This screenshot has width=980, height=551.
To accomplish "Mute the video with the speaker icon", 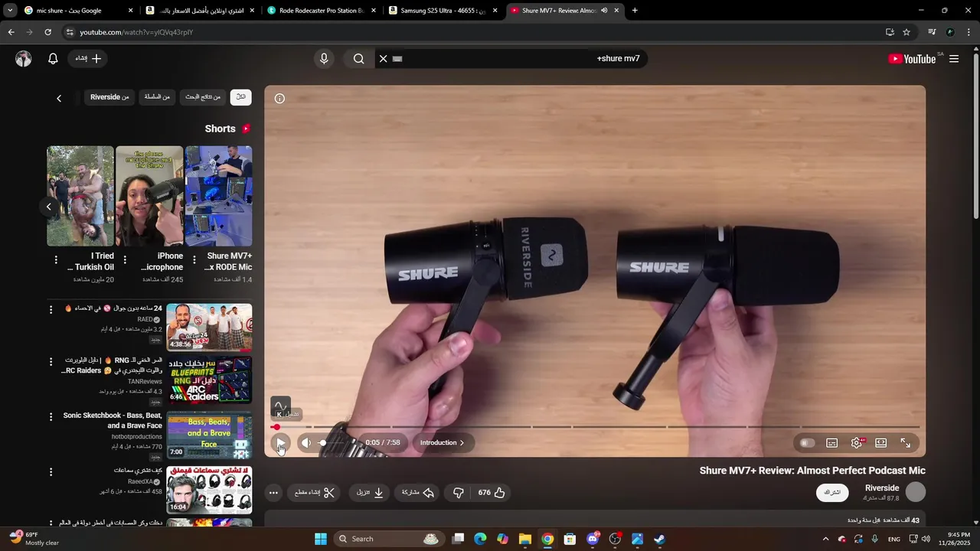I will point(306,442).
